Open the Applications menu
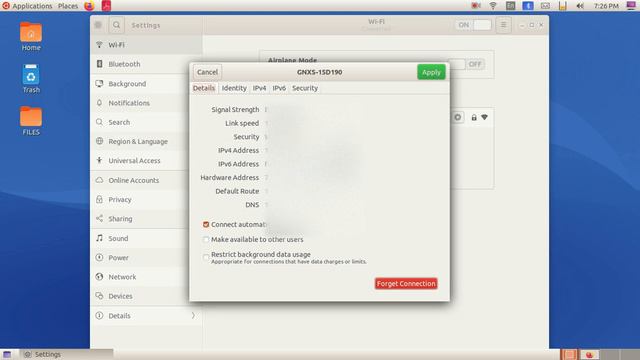The image size is (640, 360). [x=28, y=6]
